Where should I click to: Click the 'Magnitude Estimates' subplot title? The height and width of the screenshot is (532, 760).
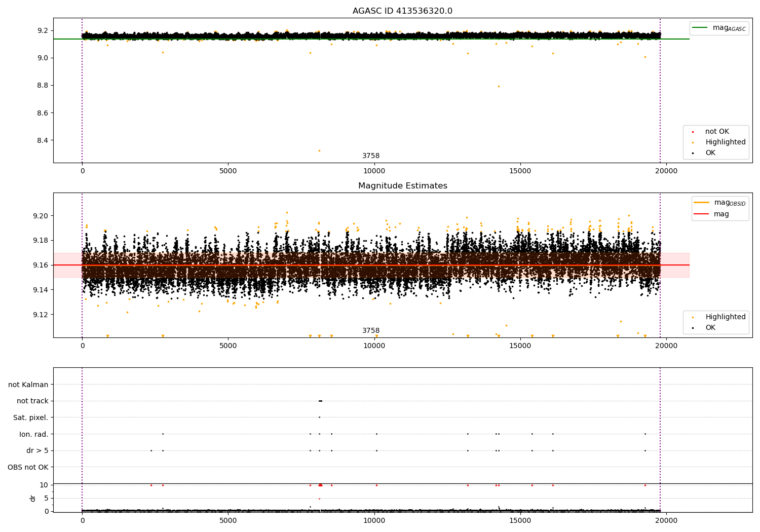(x=402, y=186)
